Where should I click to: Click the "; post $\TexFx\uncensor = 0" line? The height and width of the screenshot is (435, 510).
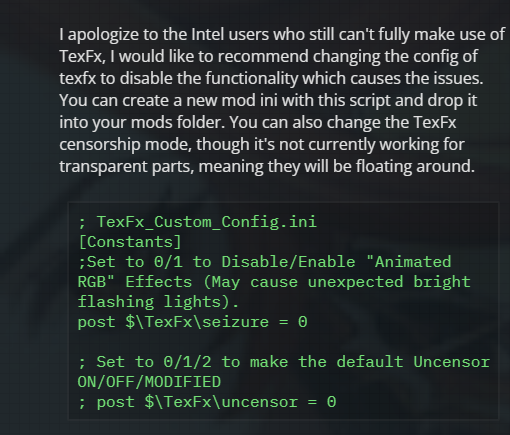tap(207, 402)
